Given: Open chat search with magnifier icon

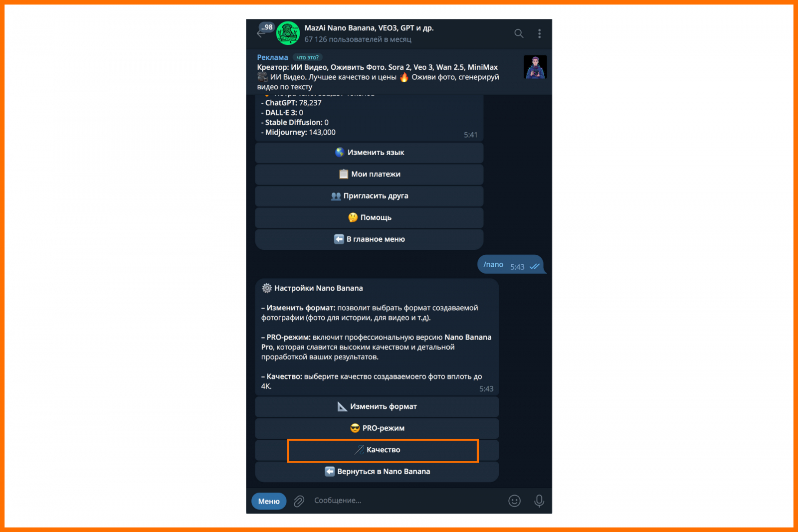Looking at the screenshot, I should coord(519,33).
